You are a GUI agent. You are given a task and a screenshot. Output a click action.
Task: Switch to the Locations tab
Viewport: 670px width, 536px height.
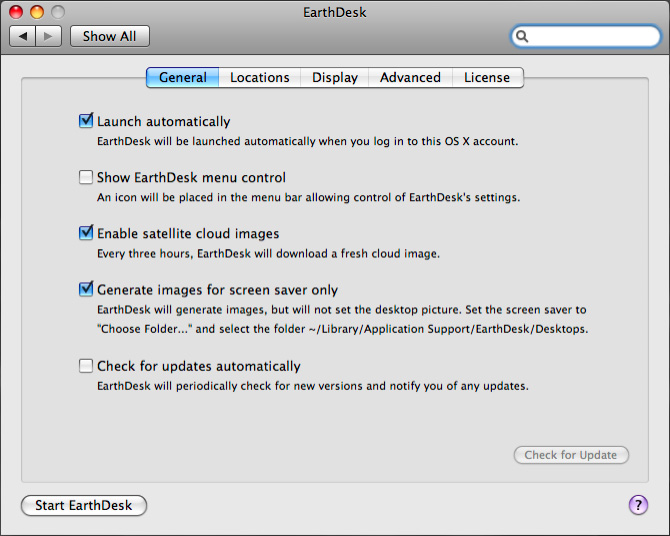click(x=260, y=77)
